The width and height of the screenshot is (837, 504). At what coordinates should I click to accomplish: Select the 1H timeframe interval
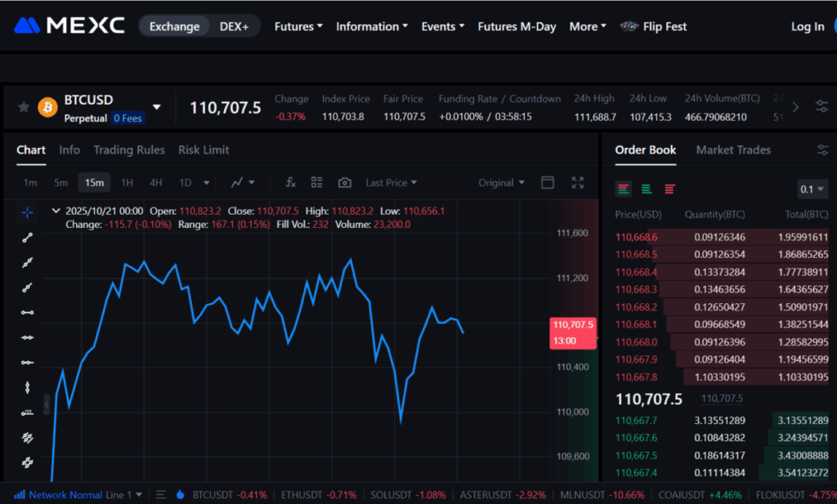pos(127,182)
